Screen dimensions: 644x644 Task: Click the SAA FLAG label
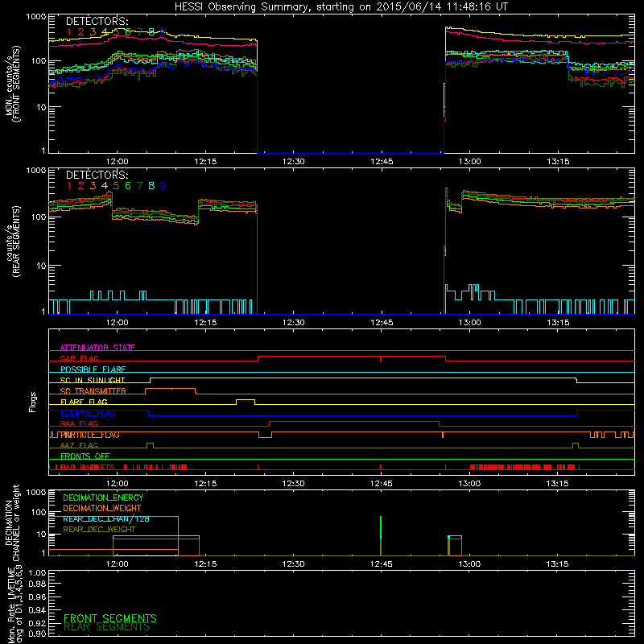tap(79, 424)
